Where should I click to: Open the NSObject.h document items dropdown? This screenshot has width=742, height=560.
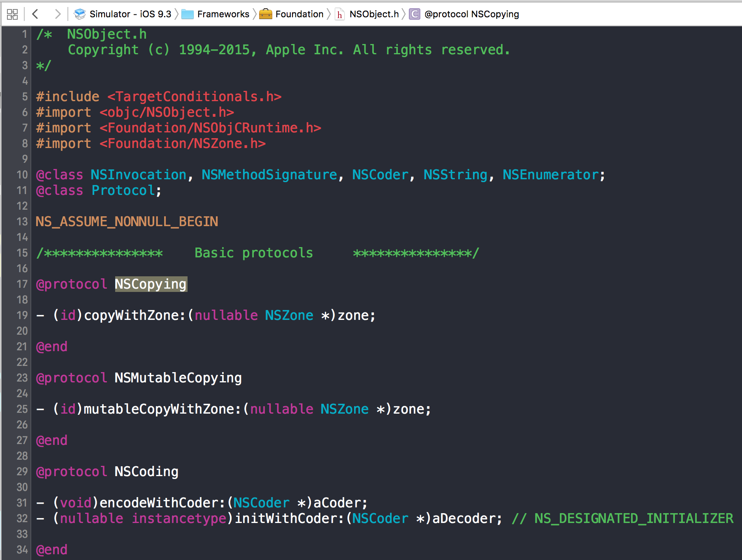[373, 14]
